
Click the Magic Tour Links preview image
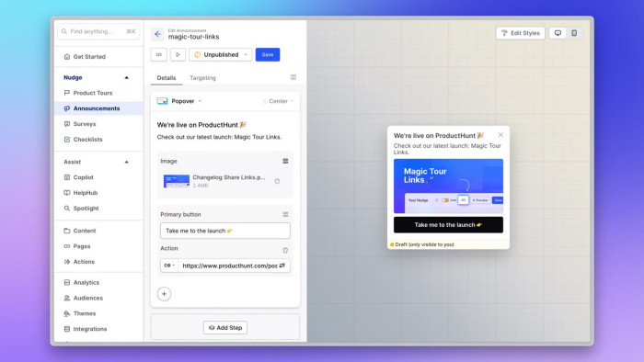[448, 187]
